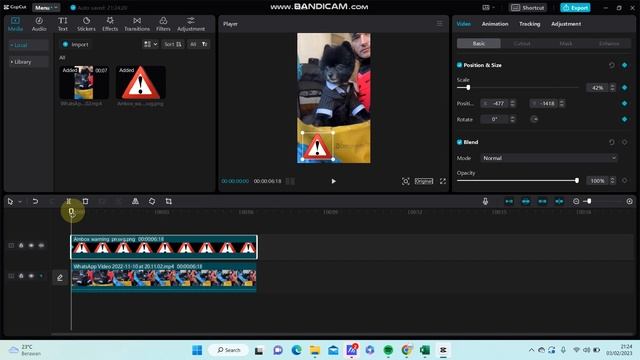Select the Ambox warning image thumbnail

point(141,82)
